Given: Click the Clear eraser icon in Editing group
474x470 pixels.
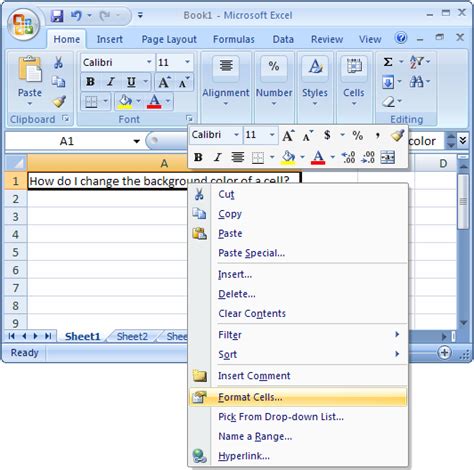Looking at the screenshot, I should (388, 102).
